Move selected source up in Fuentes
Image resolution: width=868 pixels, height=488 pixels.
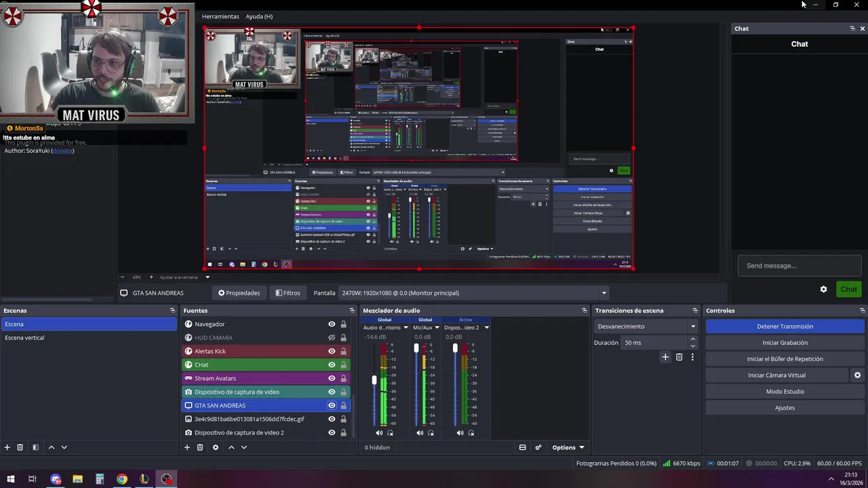click(x=231, y=447)
